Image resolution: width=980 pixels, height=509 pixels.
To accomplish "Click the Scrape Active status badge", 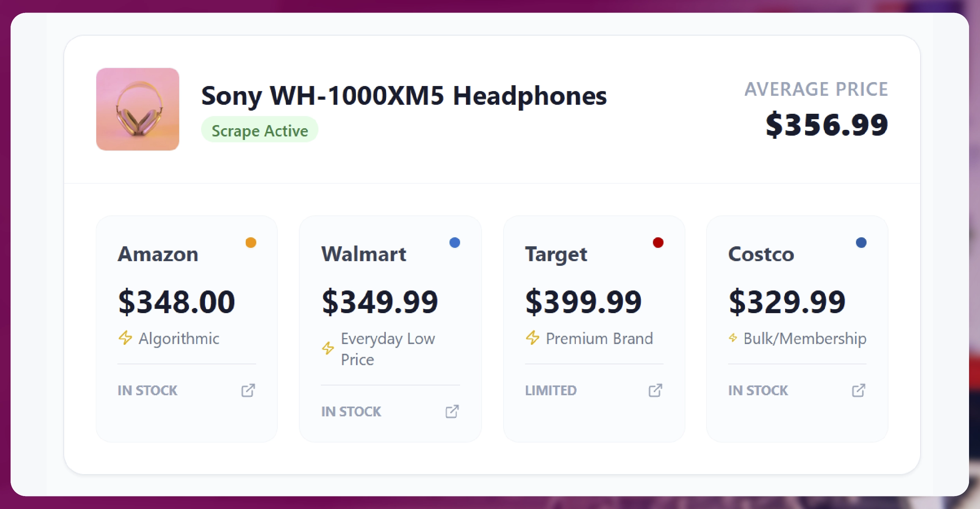I will tap(260, 130).
